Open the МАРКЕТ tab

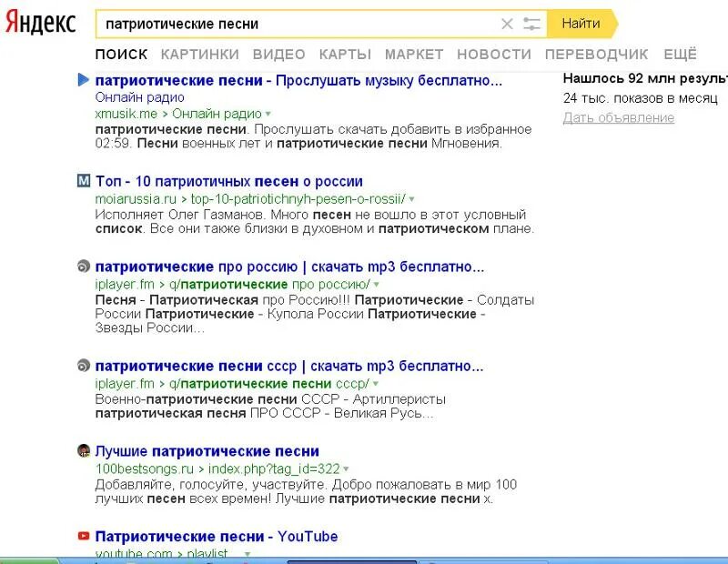point(414,55)
